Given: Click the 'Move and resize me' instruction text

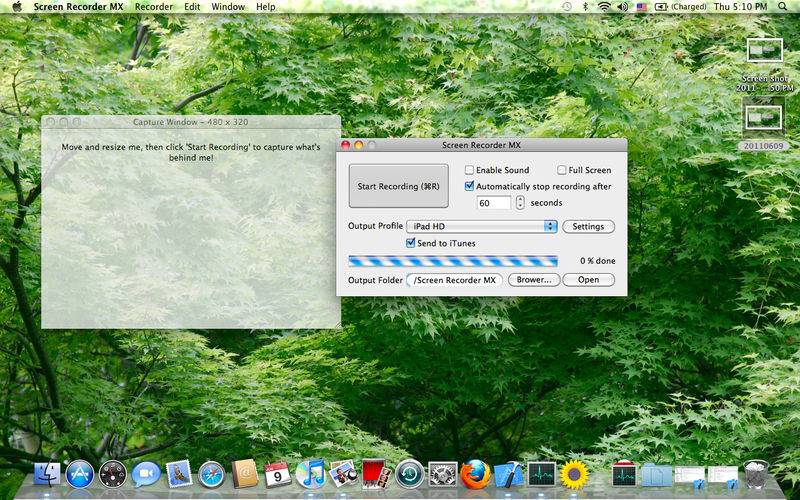Looking at the screenshot, I should pos(191,152).
